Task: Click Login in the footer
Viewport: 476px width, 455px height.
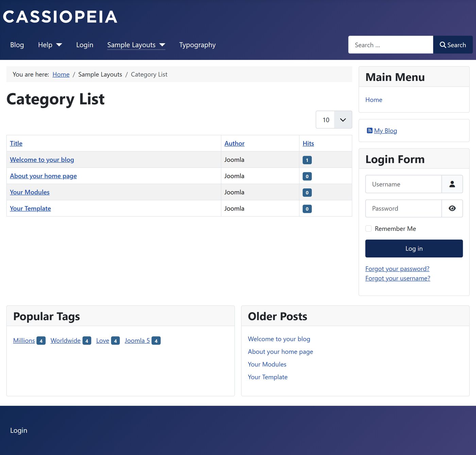Action: pos(19,430)
